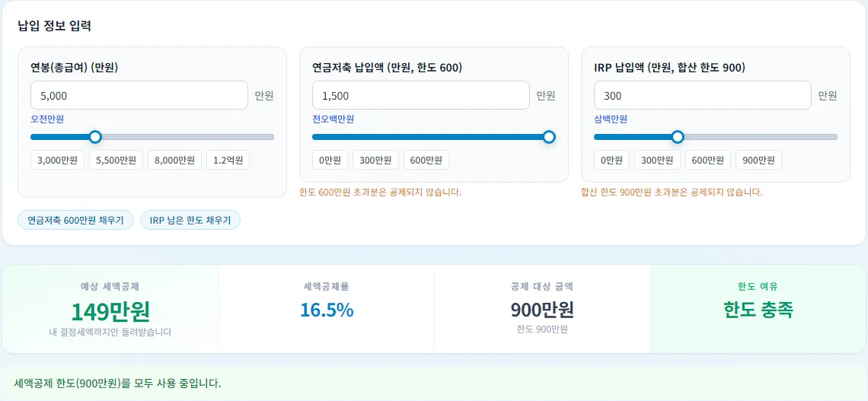
Task: Click the 연금저축 납입액 slider handle
Action: 548,137
